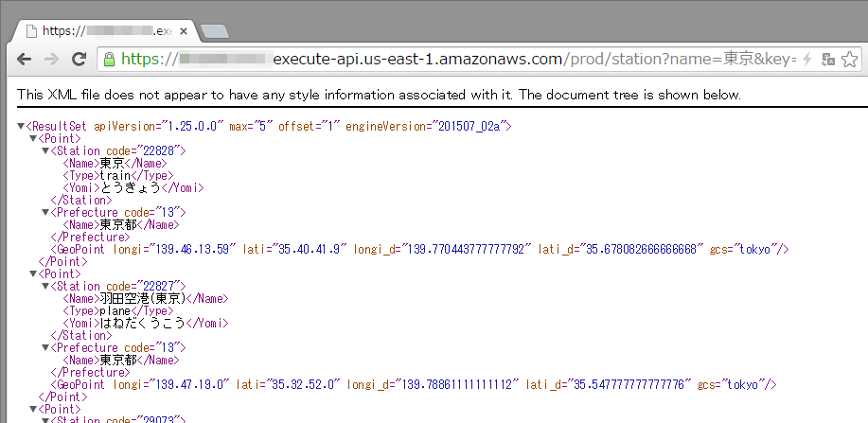Collapse the Prefecture node below station 22828
Image resolution: width=868 pixels, height=423 pixels.
click(x=45, y=212)
